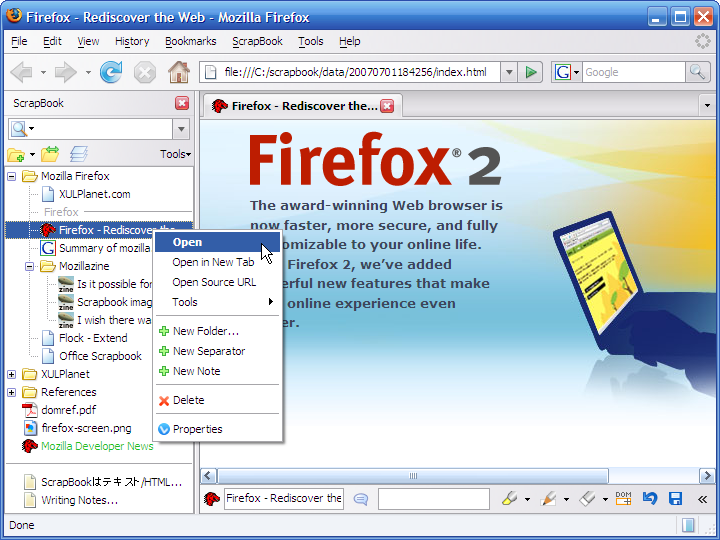Expand the References folder in sidebar
Viewport: 720px width, 540px height.
click(12, 392)
